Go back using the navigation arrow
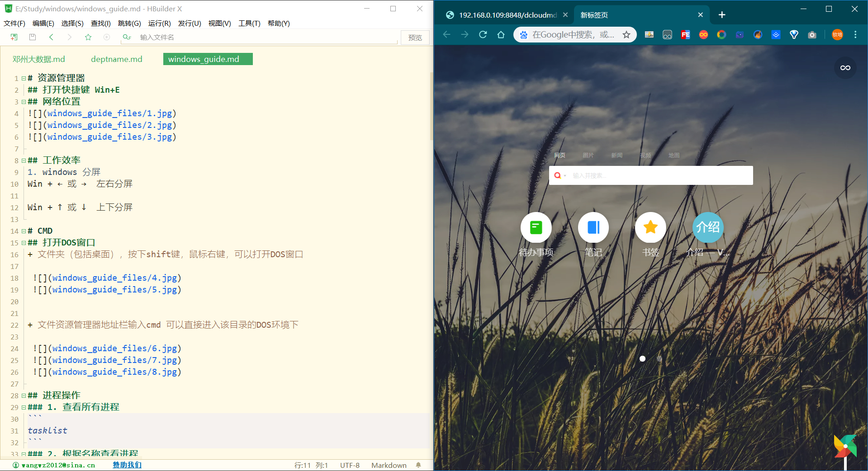This screenshot has width=868, height=471. [52, 37]
